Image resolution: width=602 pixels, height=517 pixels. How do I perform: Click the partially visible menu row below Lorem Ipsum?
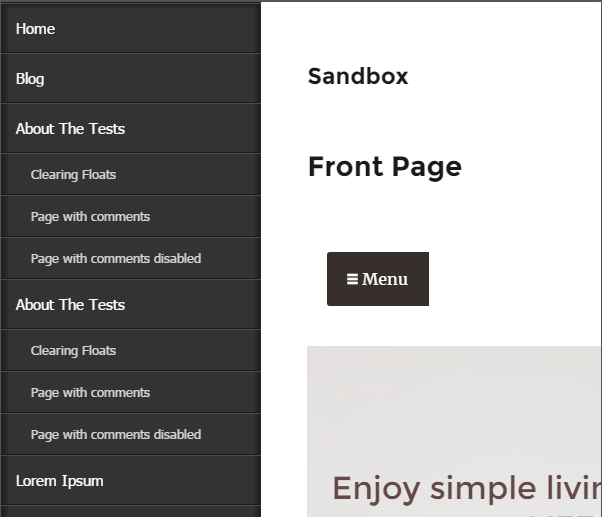click(x=131, y=512)
